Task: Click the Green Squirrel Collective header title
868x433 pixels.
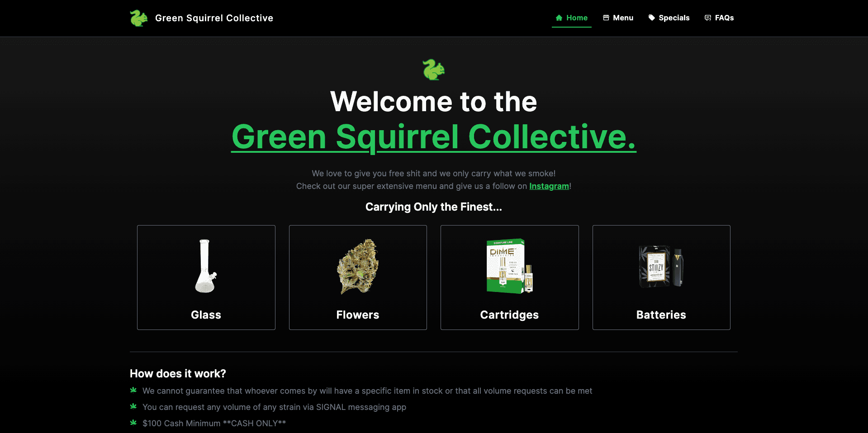Action: click(x=214, y=18)
